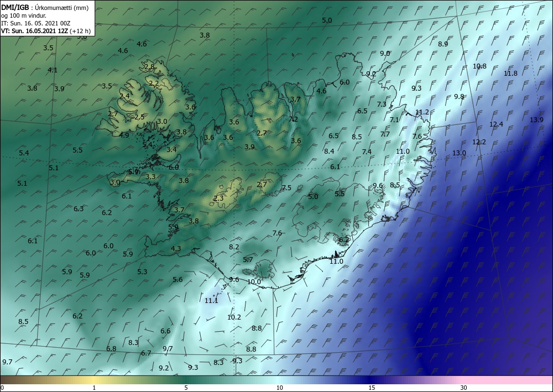Click the 8.4 value label
Image resolution: width=553 pixels, height=392 pixels.
329,151
